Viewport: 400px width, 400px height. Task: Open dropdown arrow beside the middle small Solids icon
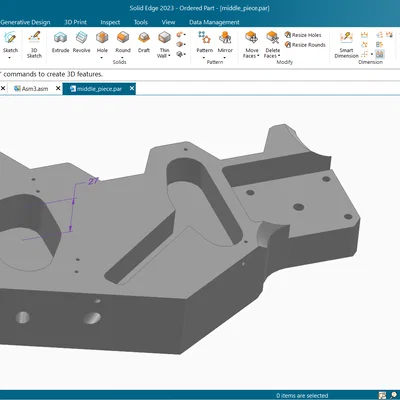(185, 44)
